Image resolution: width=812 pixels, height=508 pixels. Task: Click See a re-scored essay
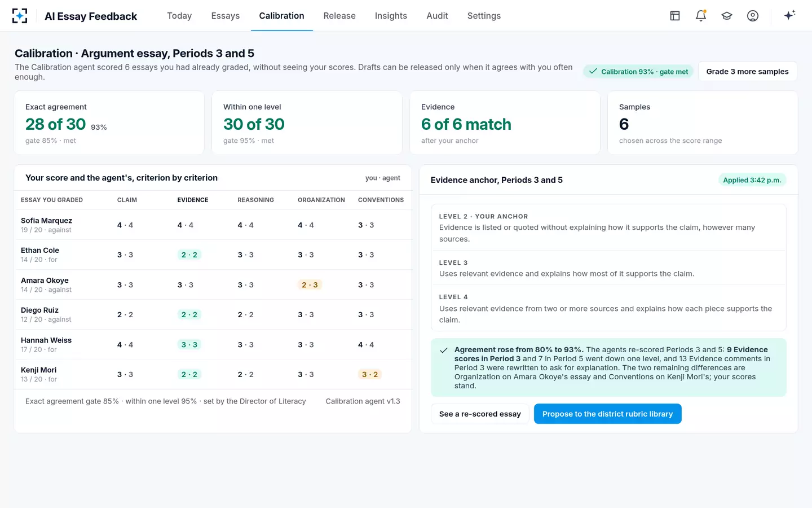pos(480,414)
